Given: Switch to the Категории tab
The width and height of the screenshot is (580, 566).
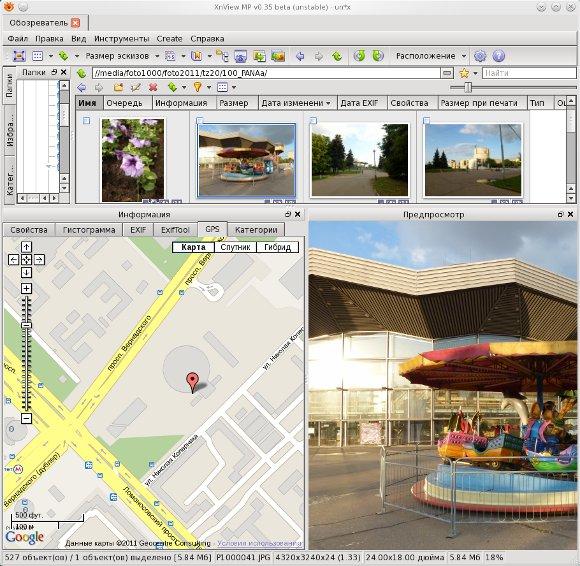Looking at the screenshot, I should [x=256, y=230].
